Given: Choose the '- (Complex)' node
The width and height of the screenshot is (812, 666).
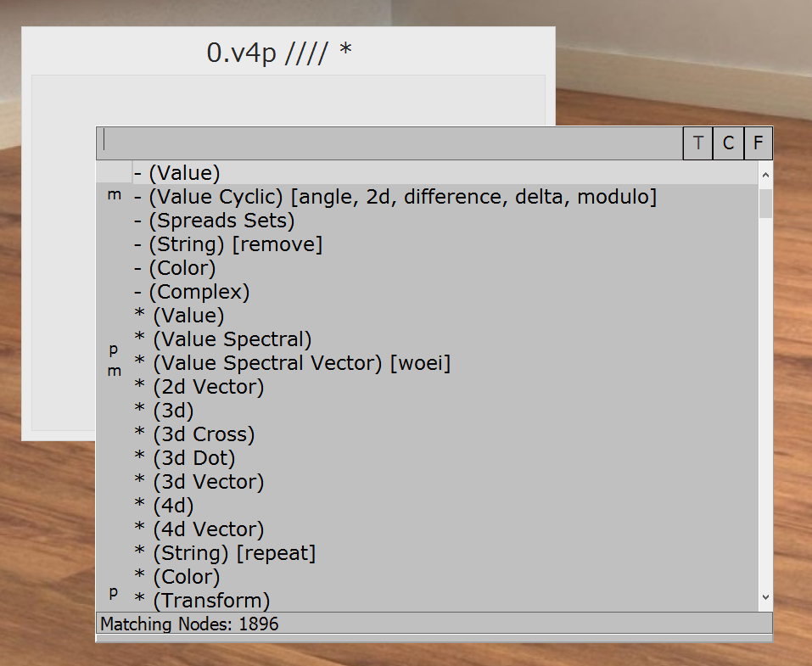Looking at the screenshot, I should [192, 292].
